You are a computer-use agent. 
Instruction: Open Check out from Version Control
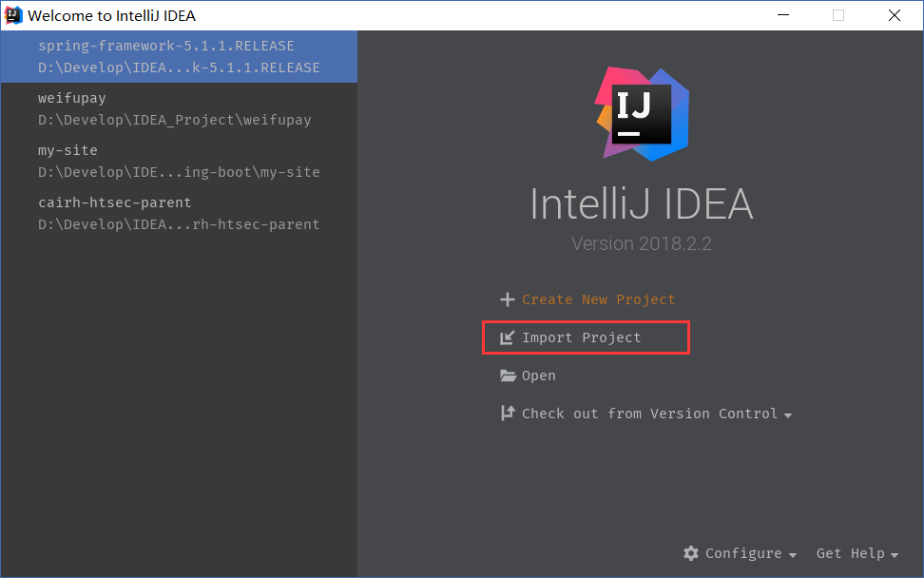coord(649,414)
